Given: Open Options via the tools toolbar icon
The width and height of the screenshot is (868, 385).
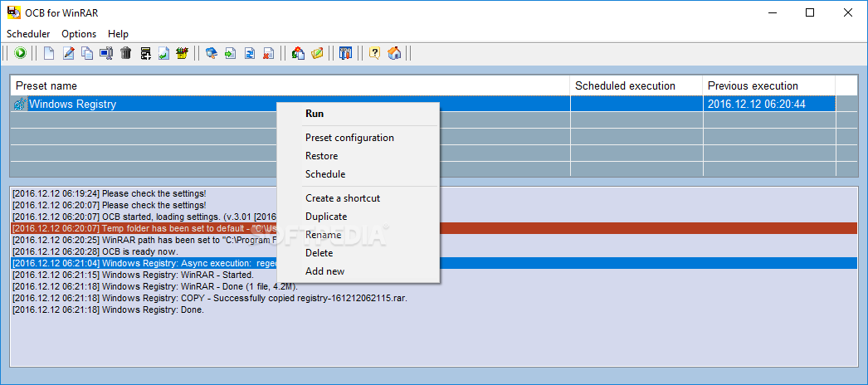Looking at the screenshot, I should [345, 53].
